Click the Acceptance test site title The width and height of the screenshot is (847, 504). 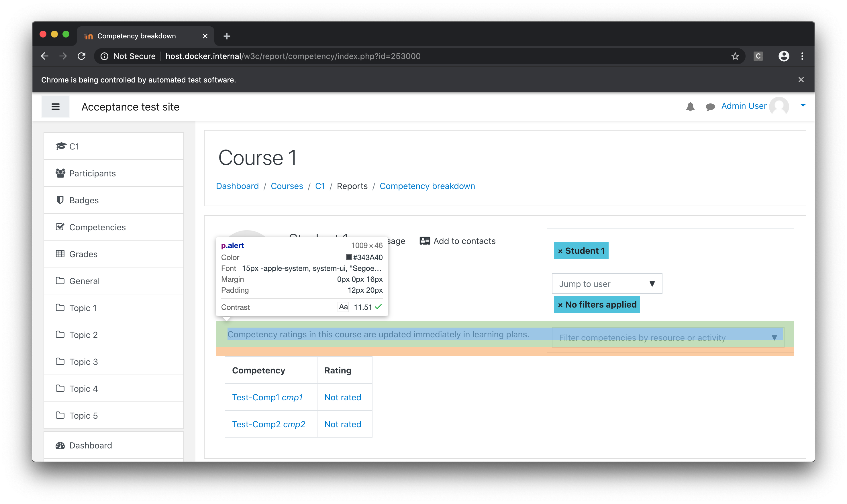[x=130, y=107]
